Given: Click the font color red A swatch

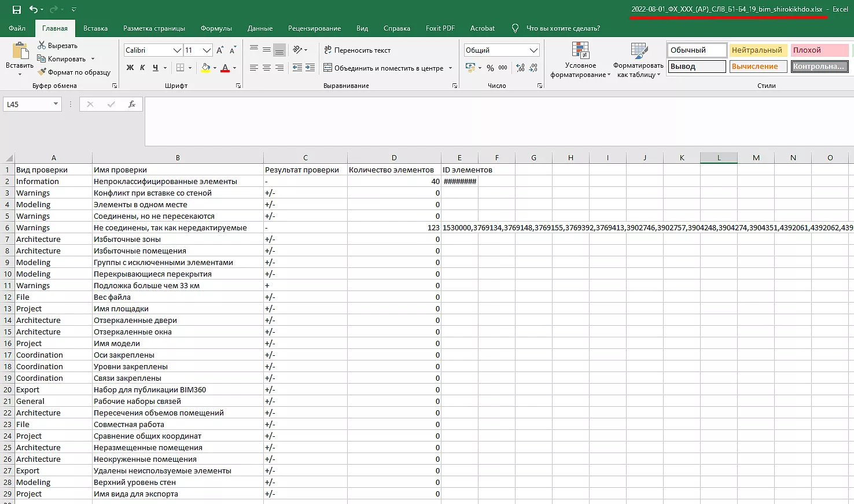Looking at the screenshot, I should 226,68.
